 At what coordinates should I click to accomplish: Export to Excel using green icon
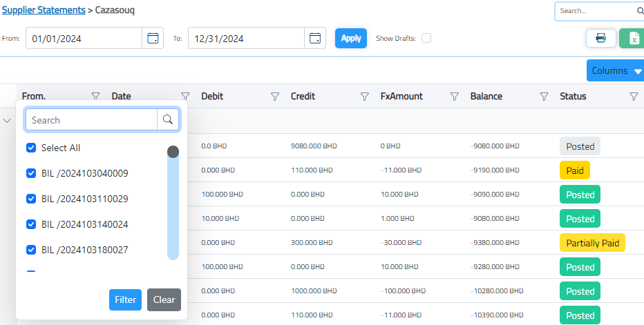pos(632,38)
